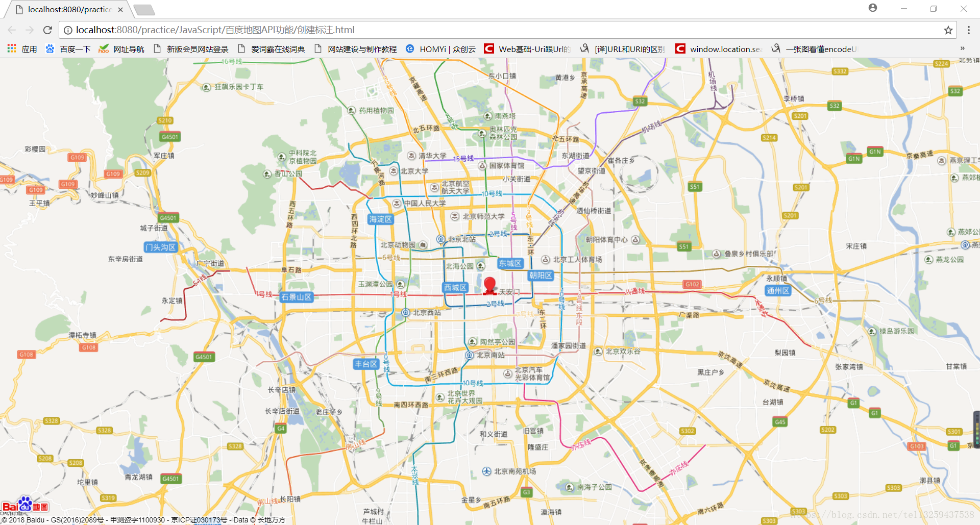Expand the hidden bookmarks chevron

click(x=963, y=48)
